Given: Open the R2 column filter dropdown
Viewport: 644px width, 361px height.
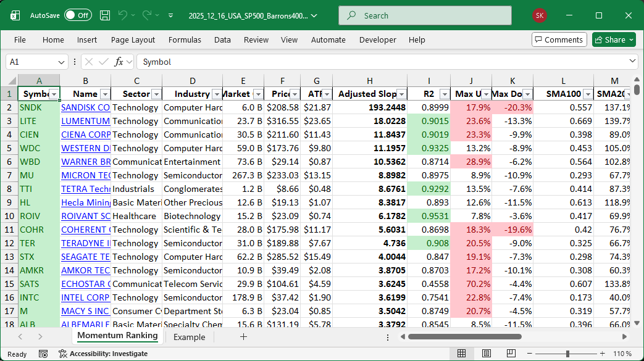Looking at the screenshot, I should tap(444, 94).
